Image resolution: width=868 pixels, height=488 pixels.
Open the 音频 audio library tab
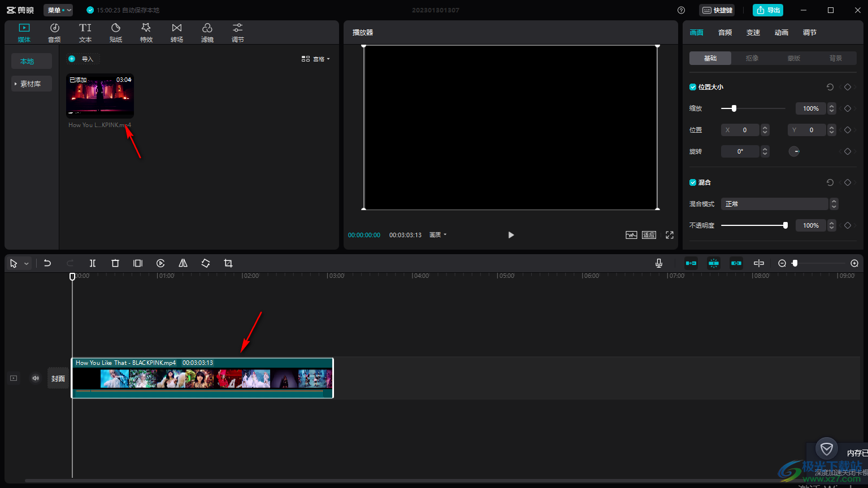(54, 33)
